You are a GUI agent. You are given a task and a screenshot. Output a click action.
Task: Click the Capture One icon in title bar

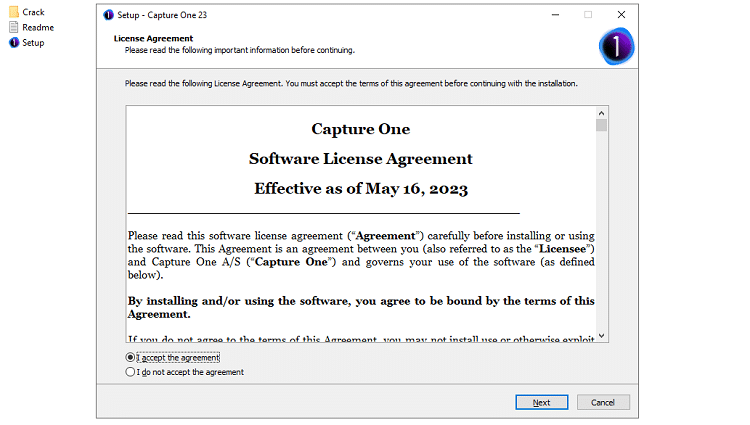(x=109, y=15)
